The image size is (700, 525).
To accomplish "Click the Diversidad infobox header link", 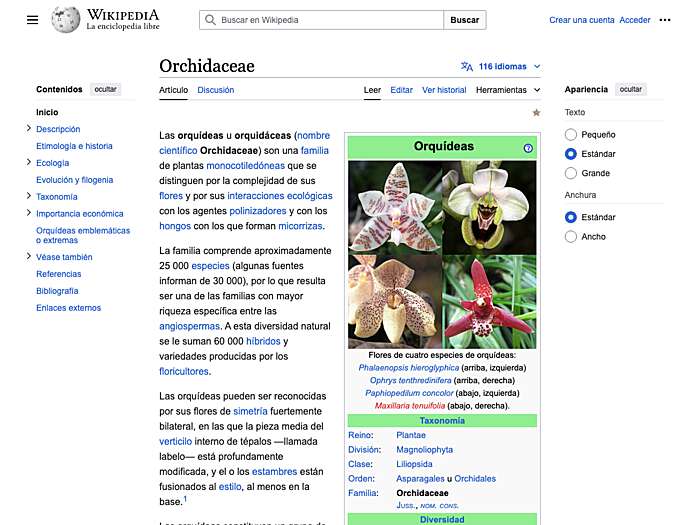I will [442, 520].
